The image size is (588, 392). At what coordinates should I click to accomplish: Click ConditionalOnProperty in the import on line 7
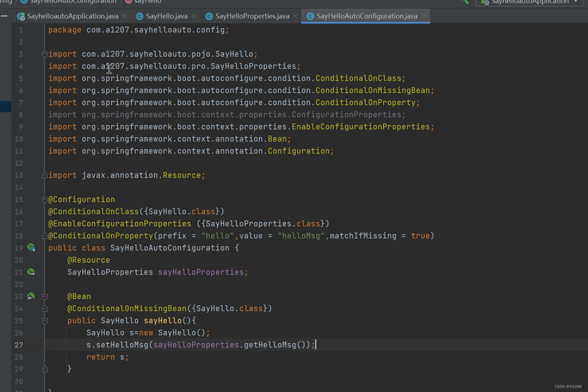point(365,102)
